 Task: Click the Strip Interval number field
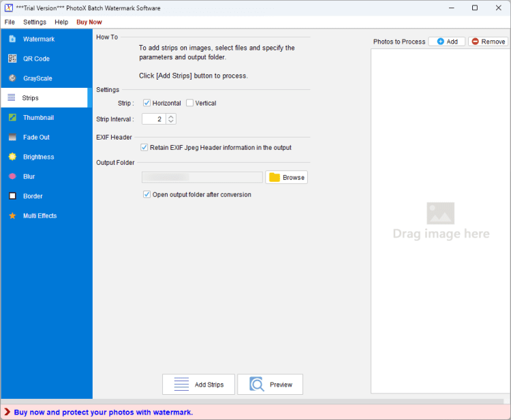point(154,119)
